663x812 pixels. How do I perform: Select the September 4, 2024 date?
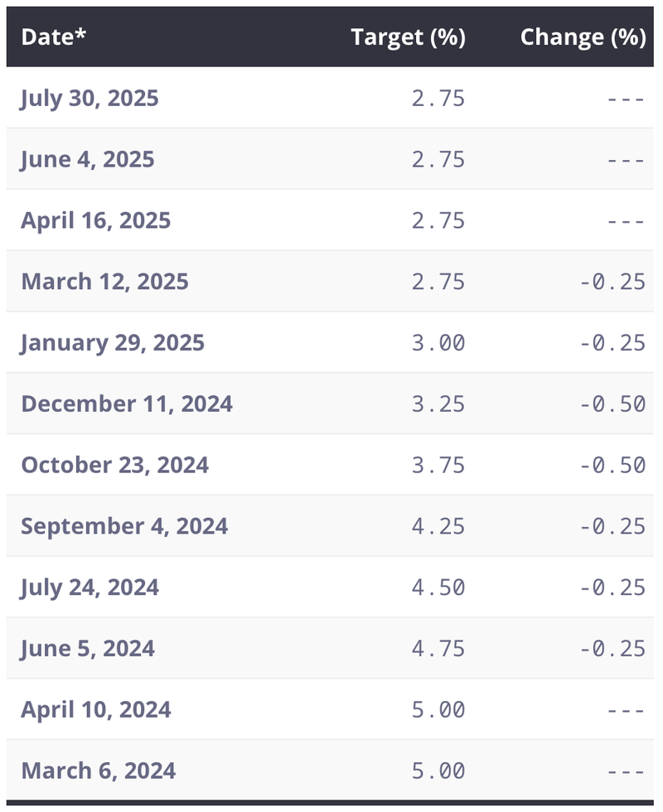click(x=124, y=526)
